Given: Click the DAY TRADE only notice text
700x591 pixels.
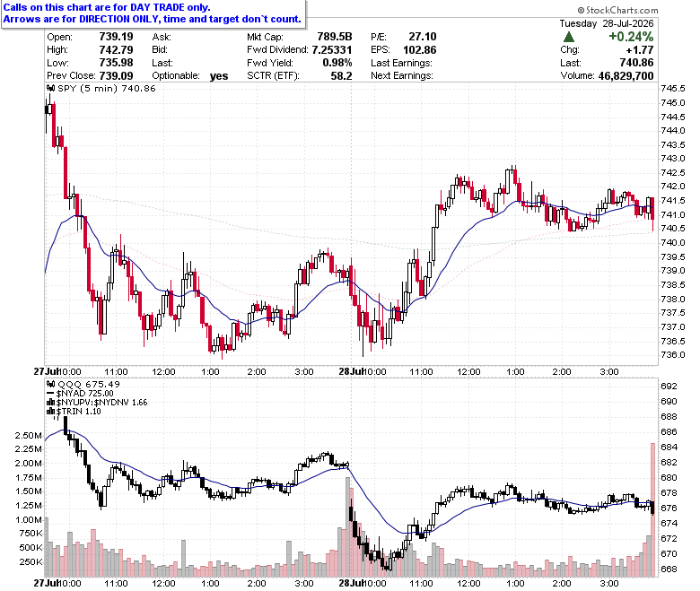Looking at the screenshot, I should [107, 7].
